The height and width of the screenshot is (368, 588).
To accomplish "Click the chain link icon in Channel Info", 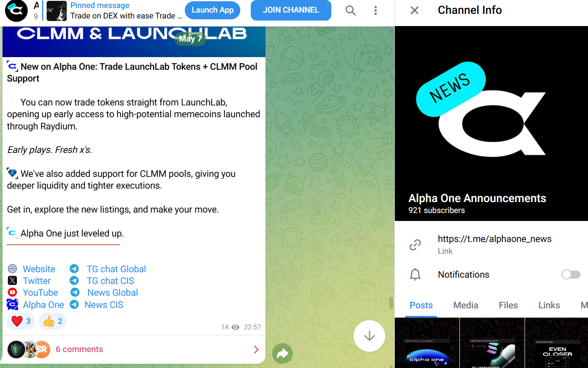I will click(415, 244).
